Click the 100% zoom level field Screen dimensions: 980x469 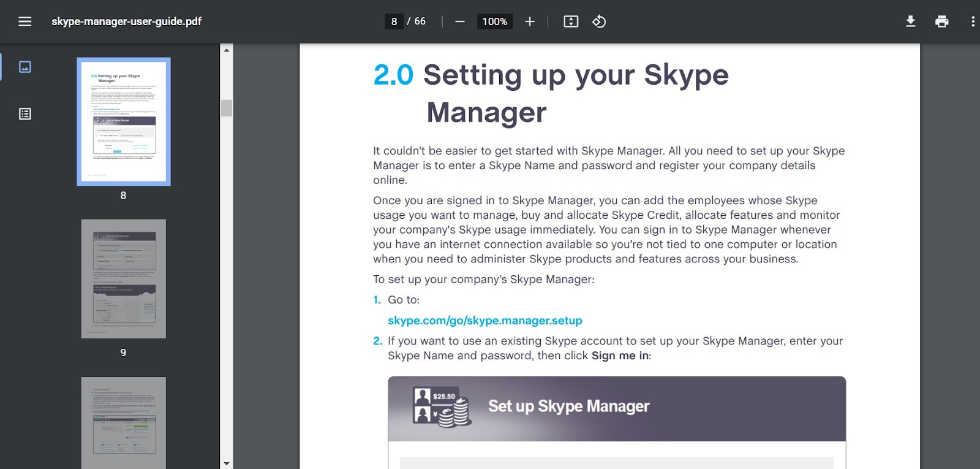[495, 21]
